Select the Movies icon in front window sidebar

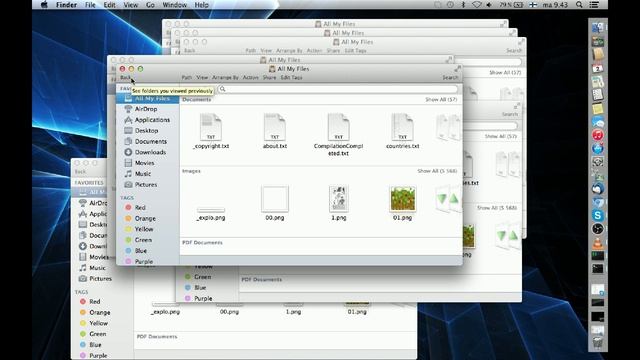click(128, 163)
